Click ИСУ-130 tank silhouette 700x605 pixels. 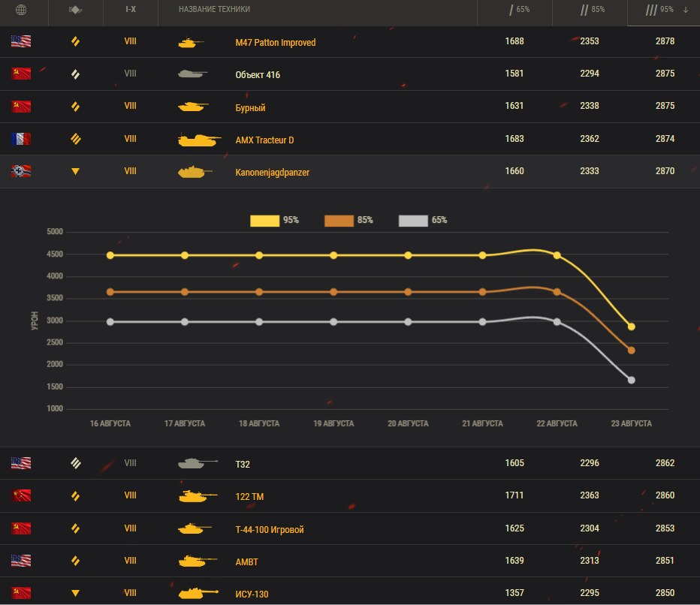[x=198, y=593]
